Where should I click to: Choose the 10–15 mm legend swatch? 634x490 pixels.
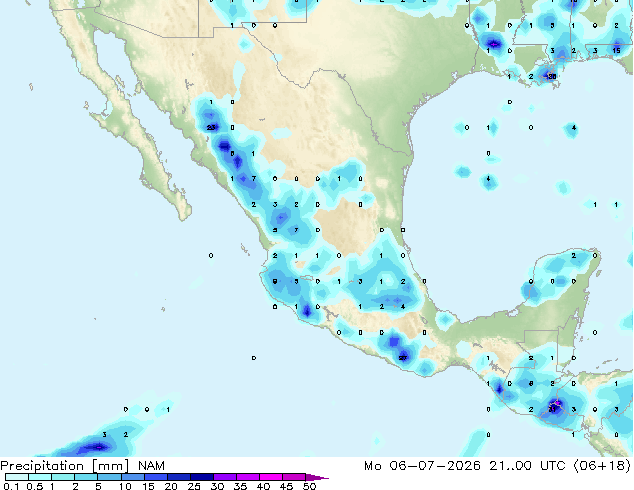pos(132,477)
